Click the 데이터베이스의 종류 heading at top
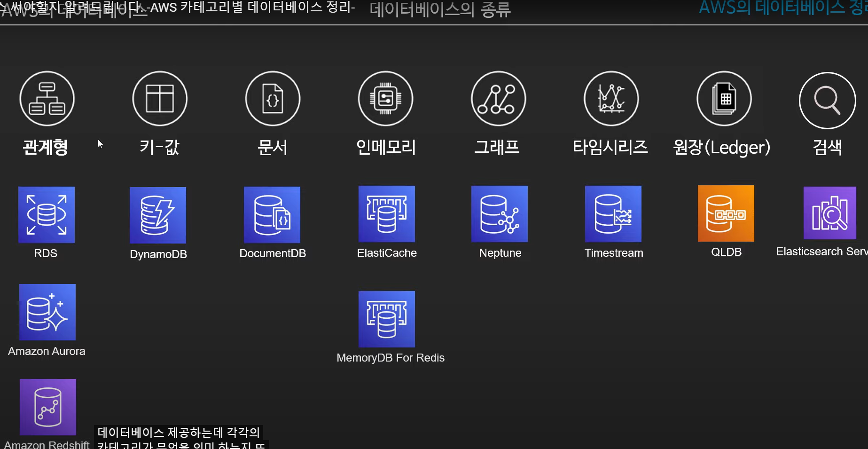The width and height of the screenshot is (868, 449). [x=440, y=9]
